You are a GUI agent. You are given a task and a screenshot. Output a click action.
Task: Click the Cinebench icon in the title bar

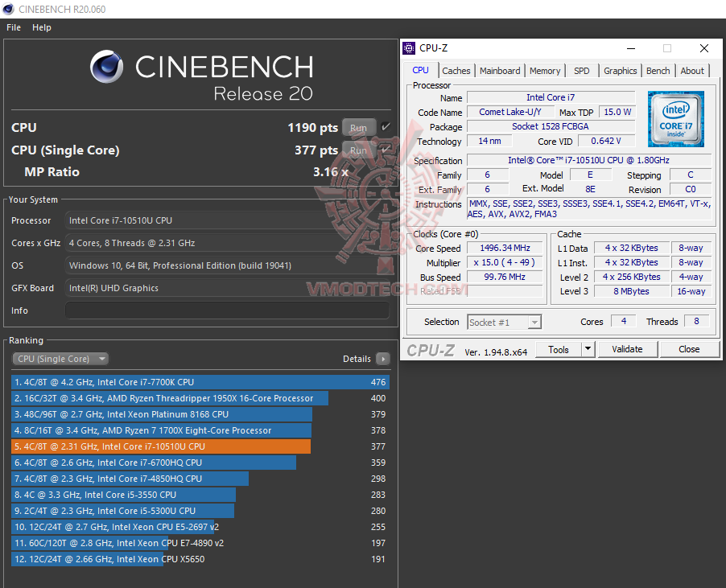8,10
